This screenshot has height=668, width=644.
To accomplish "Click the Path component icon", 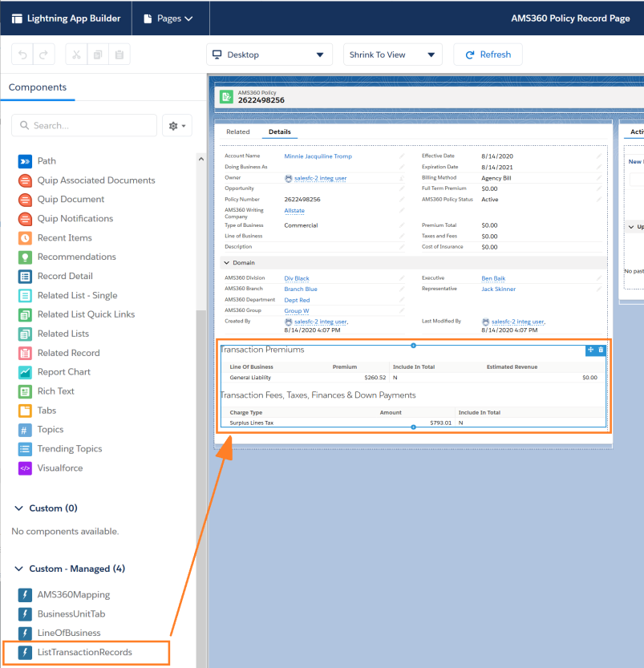I will pyautogui.click(x=25, y=161).
